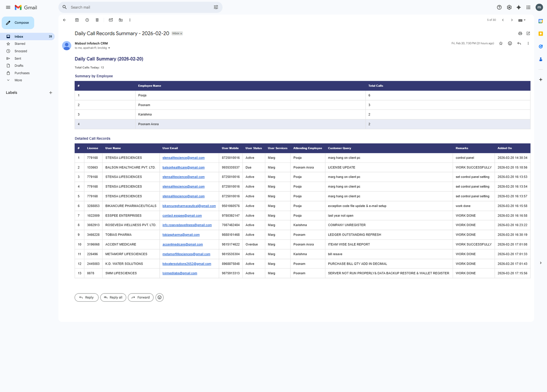This screenshot has width=547, height=392.
Task: Add an emoji reaction beside the star
Action: (510, 43)
